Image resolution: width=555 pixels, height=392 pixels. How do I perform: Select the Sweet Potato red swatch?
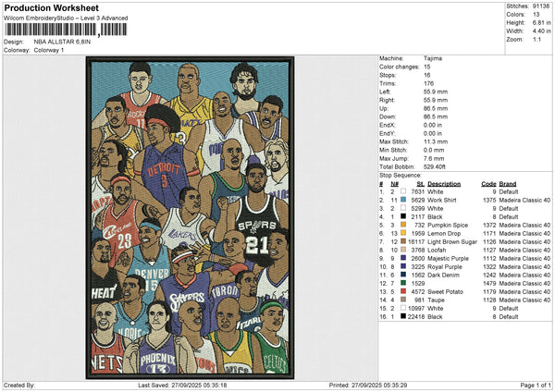point(403,291)
